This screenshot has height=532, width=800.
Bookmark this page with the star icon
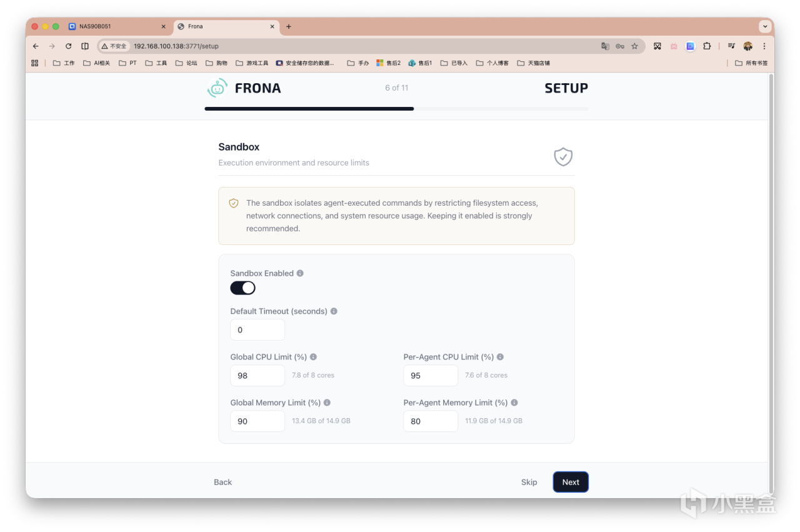click(x=634, y=46)
